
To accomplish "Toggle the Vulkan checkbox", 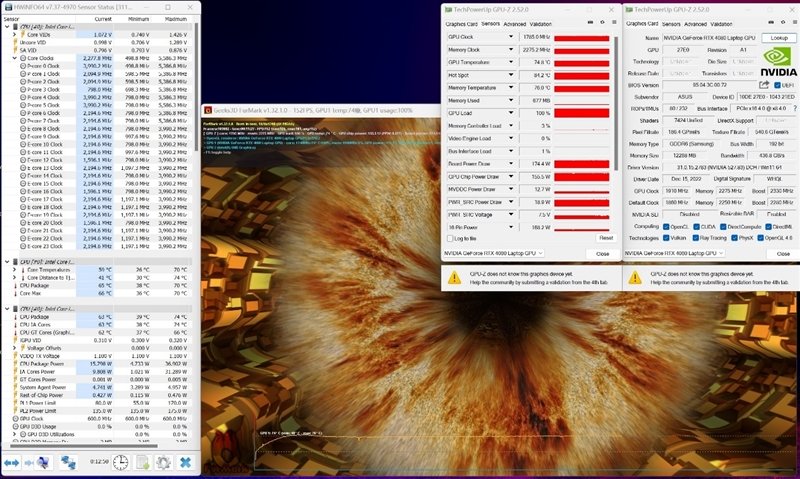I will coord(666,238).
